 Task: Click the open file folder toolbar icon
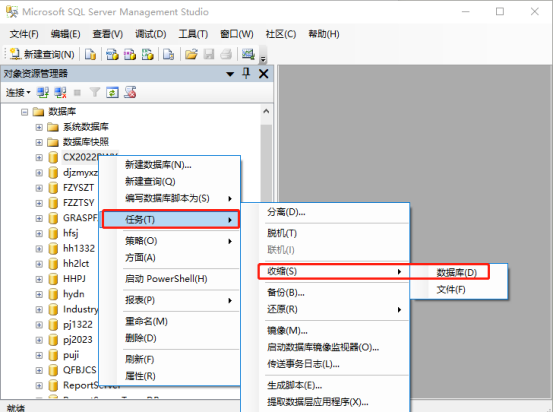pos(191,54)
